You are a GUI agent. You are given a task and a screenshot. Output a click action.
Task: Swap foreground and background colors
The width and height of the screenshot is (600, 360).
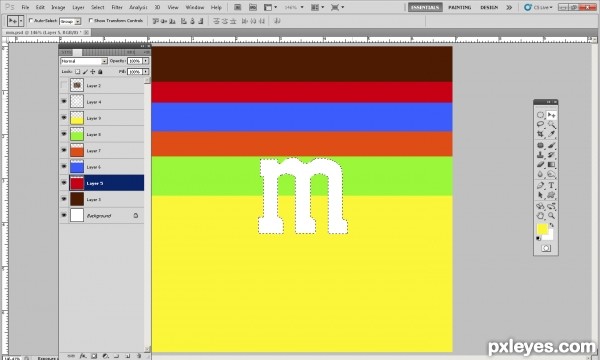pos(551,225)
